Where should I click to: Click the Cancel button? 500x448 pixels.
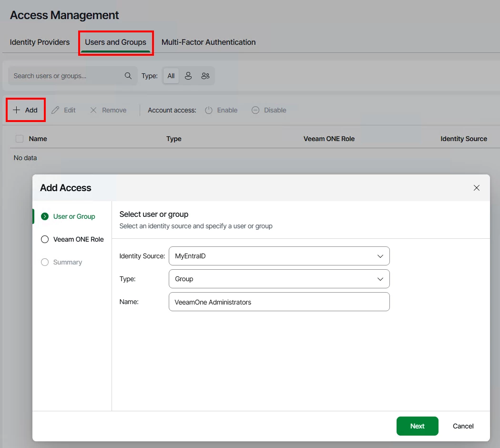tap(463, 426)
